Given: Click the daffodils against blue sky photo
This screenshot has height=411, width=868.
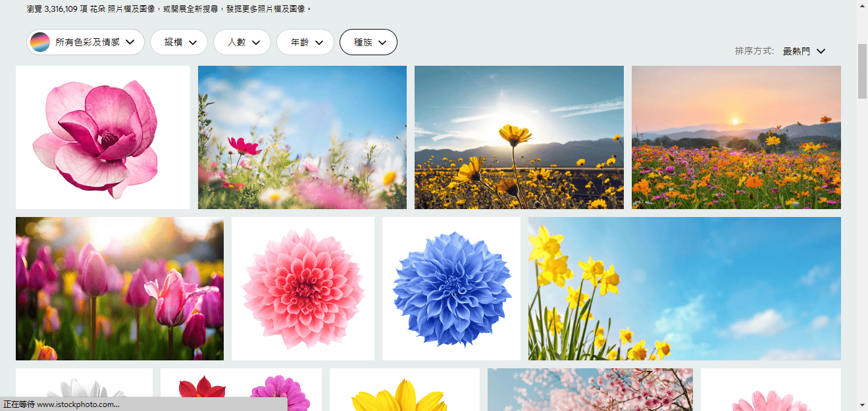Looking at the screenshot, I should point(682,288).
